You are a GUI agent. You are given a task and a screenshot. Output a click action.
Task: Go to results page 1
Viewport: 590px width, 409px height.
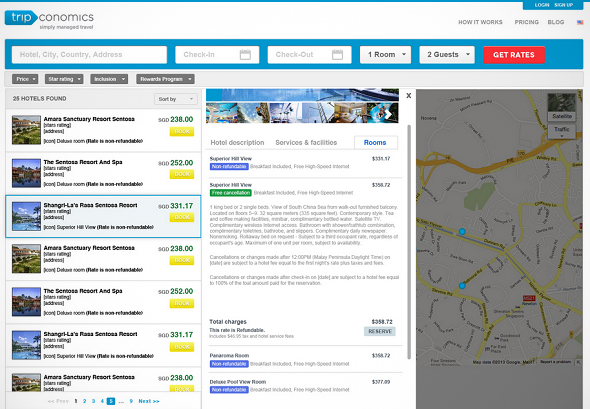pyautogui.click(x=76, y=401)
